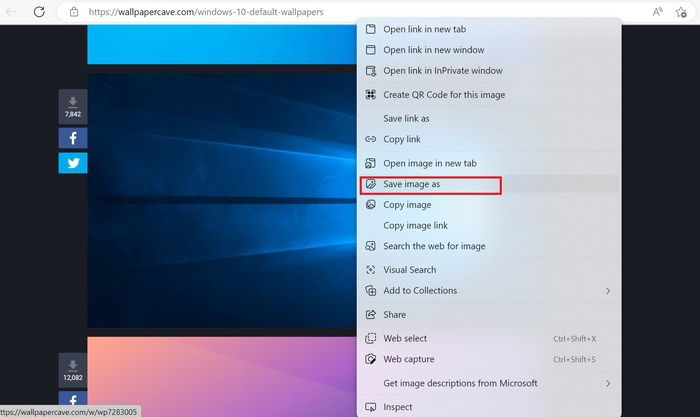The height and width of the screenshot is (417, 700).
Task: Download wallpaper with 7,842 downloads
Action: coord(73,106)
